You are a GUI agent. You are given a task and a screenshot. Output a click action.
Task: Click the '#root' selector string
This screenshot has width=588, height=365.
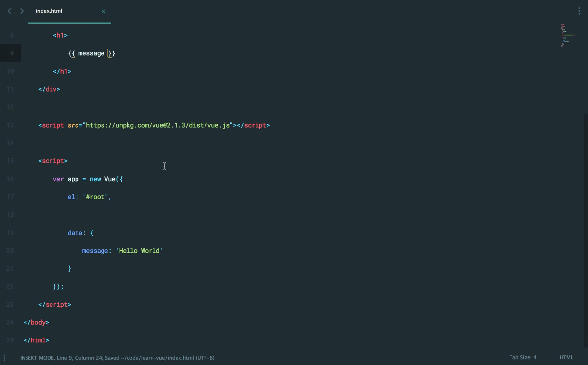coord(95,197)
